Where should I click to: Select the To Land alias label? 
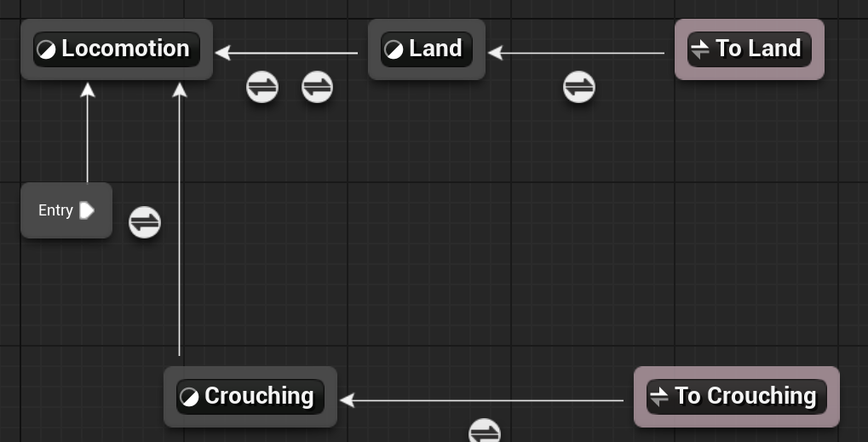click(758, 49)
